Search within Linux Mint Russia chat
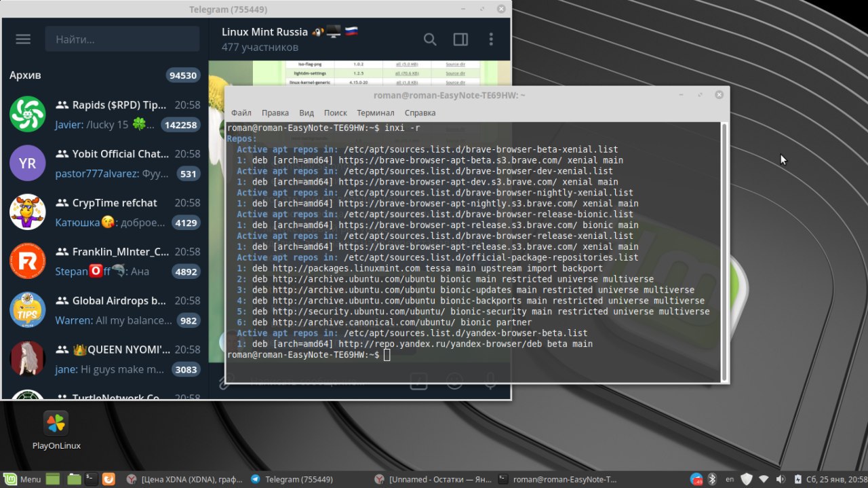The image size is (868, 488). [430, 39]
